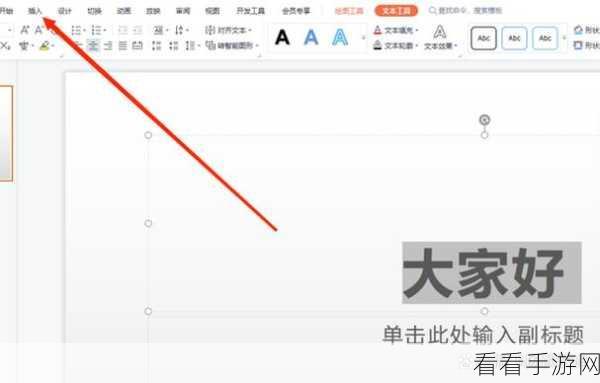Select the highlighted 文本工具 (Text Tools) tab
The height and width of the screenshot is (383, 600).
396,11
